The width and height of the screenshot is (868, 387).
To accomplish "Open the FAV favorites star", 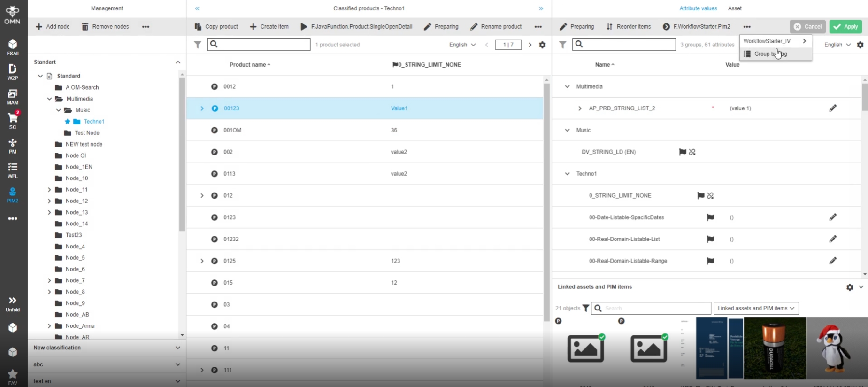I will point(13,377).
